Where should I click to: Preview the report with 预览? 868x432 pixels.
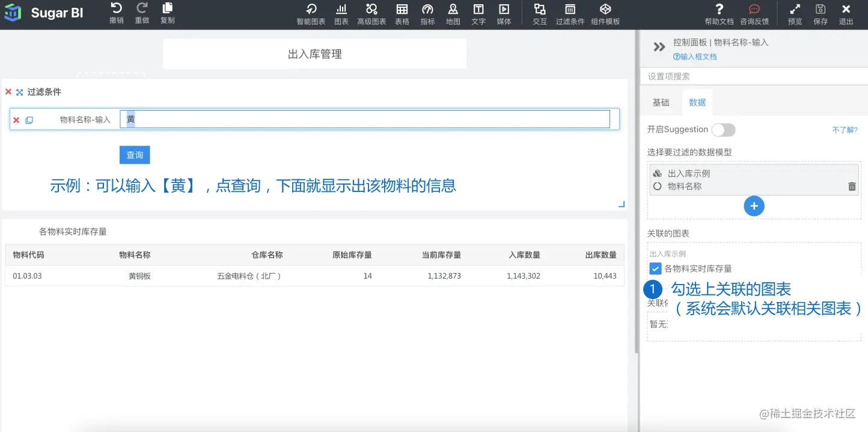click(x=795, y=14)
